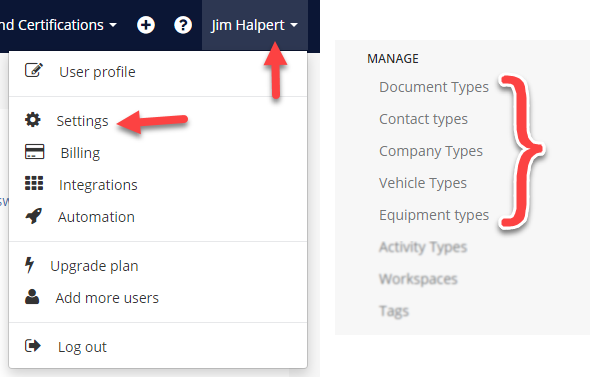Open Tags under Manage
The height and width of the screenshot is (377, 590).
pyautogui.click(x=394, y=311)
